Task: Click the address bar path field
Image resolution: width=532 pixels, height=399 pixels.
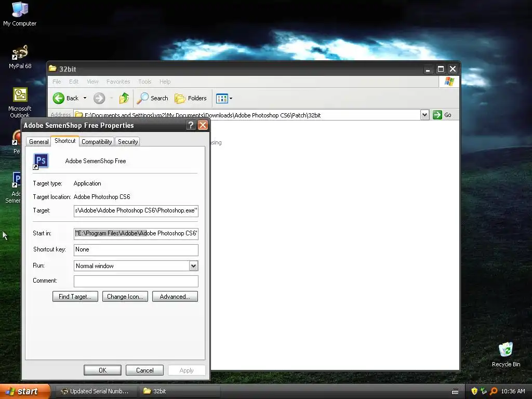Action: click(247, 115)
